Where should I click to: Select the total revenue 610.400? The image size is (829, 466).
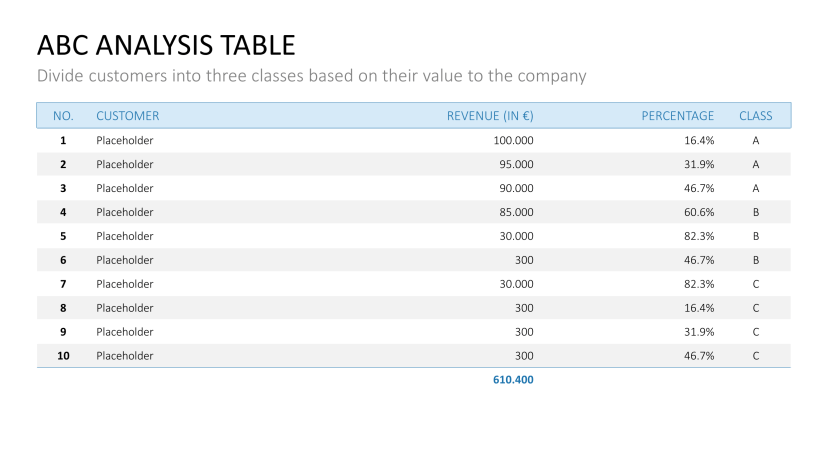513,381
